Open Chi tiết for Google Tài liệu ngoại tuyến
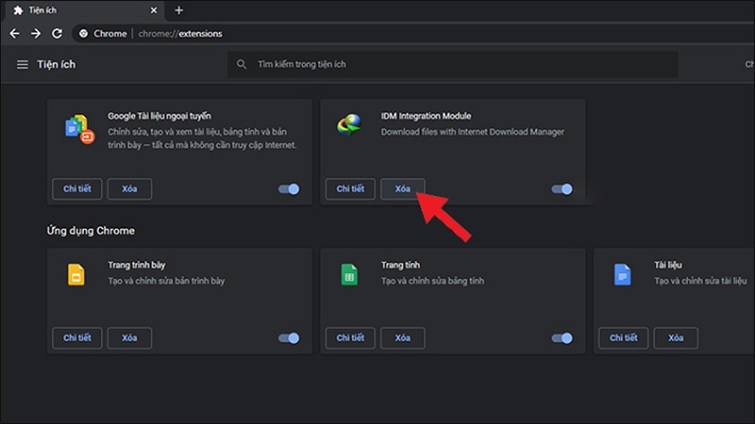 coord(76,189)
